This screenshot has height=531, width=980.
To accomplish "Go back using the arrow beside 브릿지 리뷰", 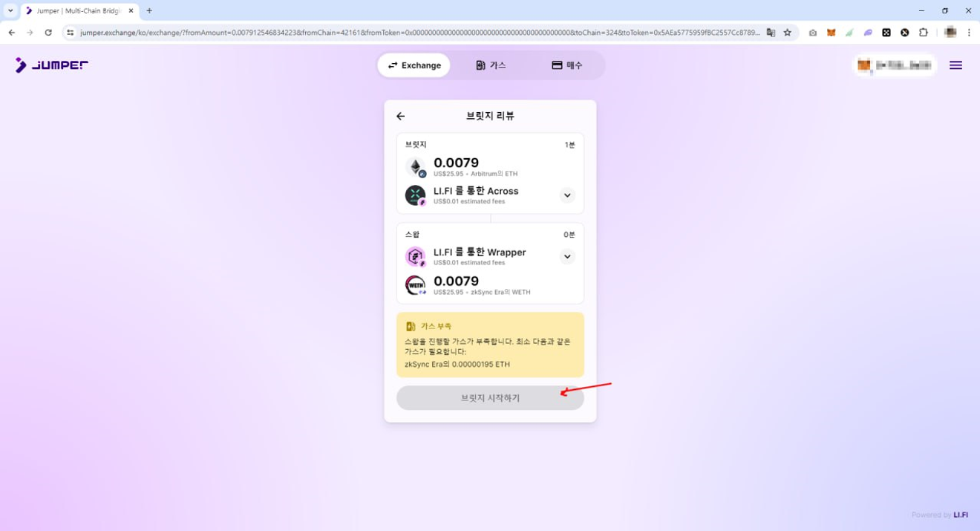I will (x=401, y=116).
